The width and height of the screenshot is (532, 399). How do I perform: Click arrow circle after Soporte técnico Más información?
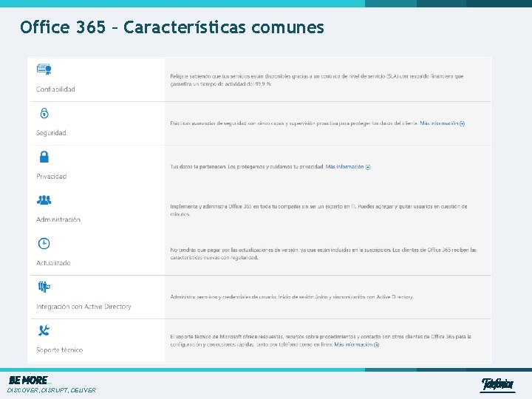pos(376,345)
